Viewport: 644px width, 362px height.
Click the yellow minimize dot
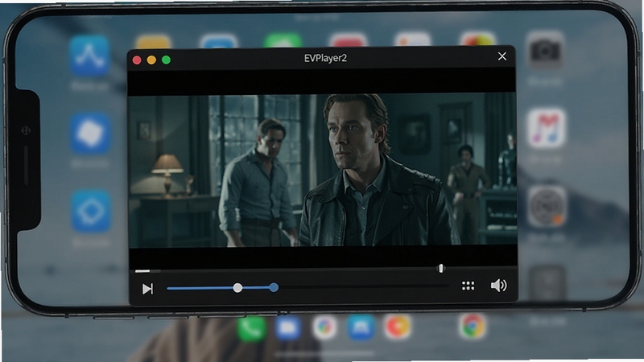(151, 60)
